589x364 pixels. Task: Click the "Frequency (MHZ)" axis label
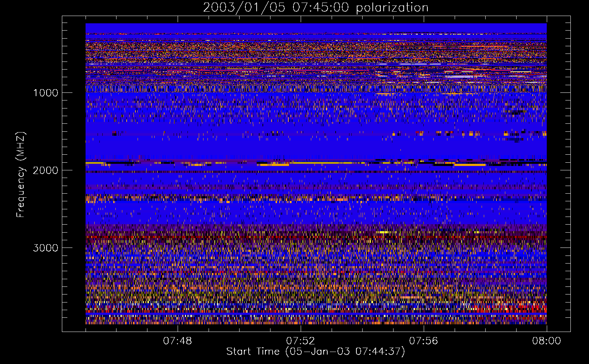pyautogui.click(x=21, y=175)
